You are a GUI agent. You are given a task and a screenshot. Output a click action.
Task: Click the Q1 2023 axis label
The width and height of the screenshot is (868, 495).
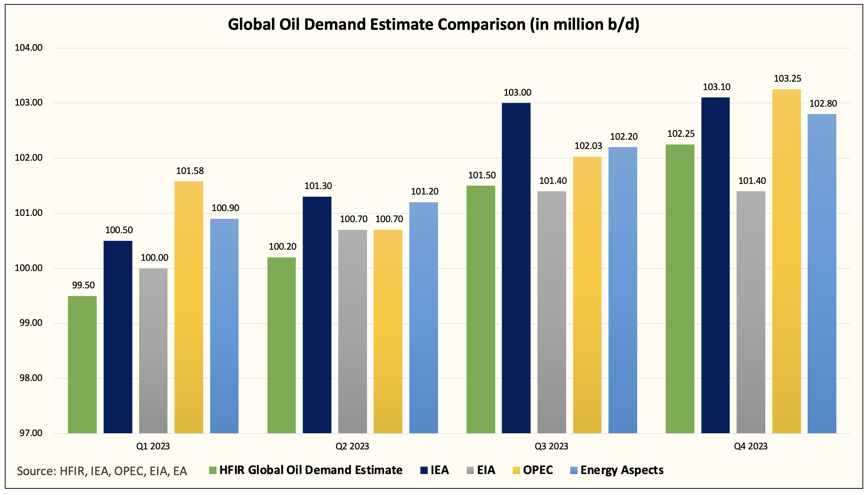153,446
